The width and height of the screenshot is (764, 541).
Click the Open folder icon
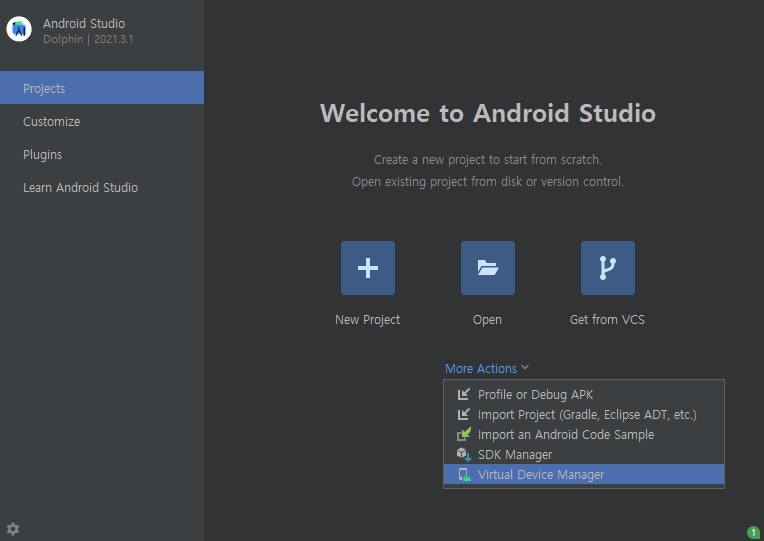pyautogui.click(x=488, y=268)
